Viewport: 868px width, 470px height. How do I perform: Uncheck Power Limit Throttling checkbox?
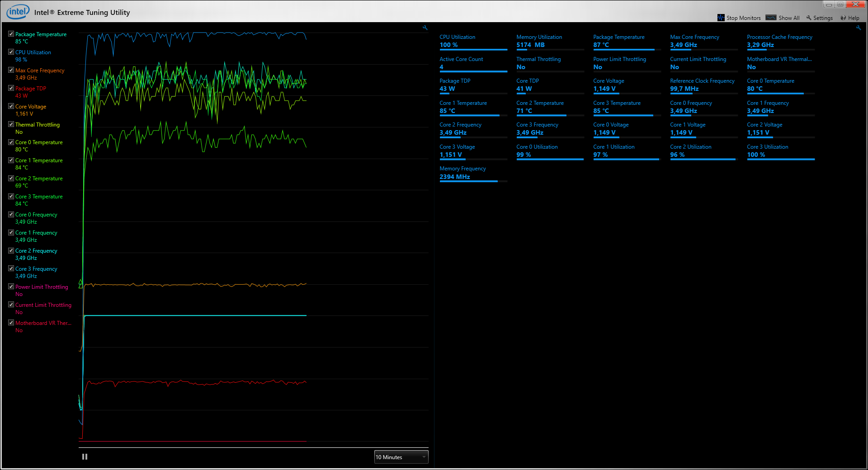tap(11, 287)
